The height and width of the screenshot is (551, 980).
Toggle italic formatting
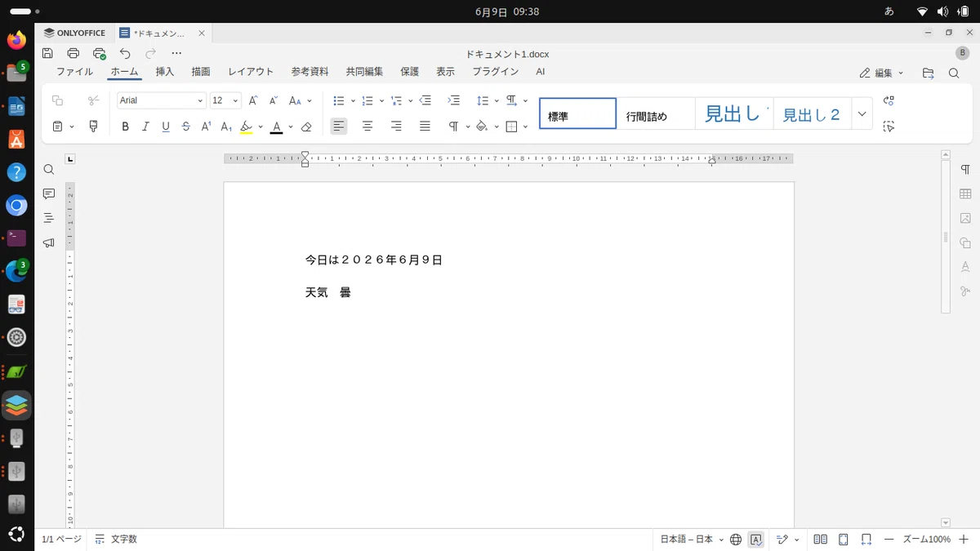(145, 127)
